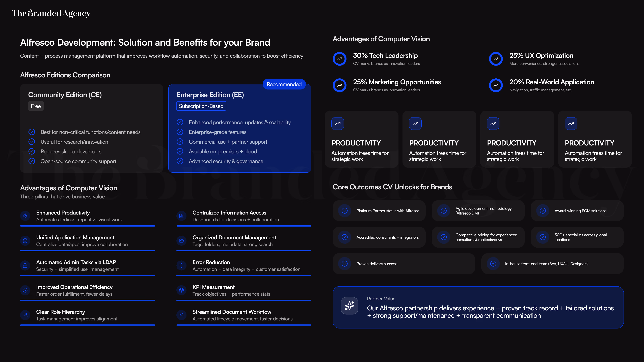Click check icon for Award-winning ECM solutions
The image size is (644, 362).
tap(543, 211)
